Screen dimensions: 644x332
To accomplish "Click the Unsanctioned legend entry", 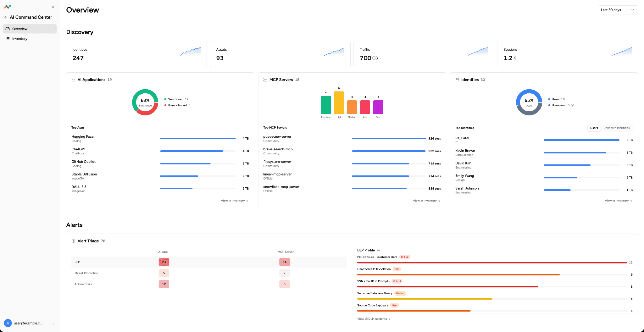I will (177, 105).
